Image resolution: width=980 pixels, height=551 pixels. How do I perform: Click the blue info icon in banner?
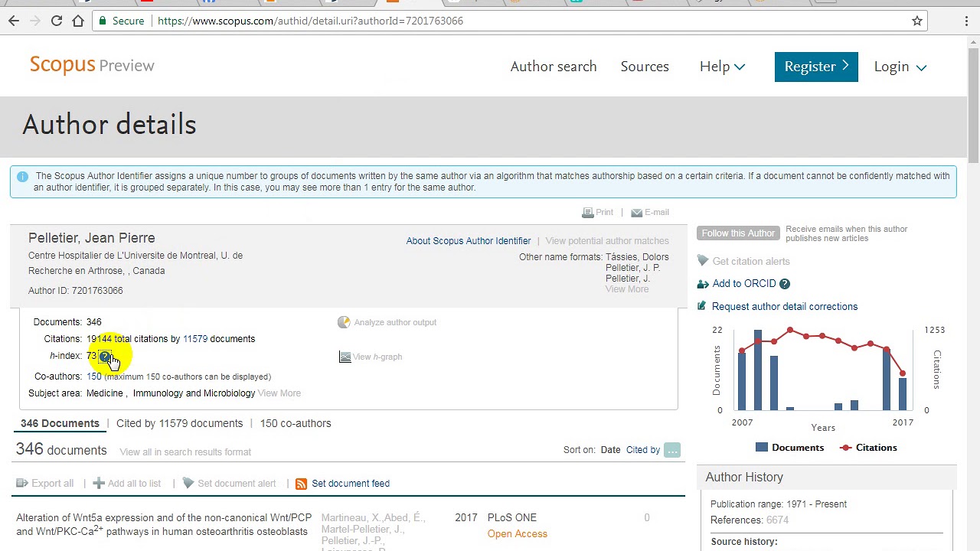[x=22, y=177]
